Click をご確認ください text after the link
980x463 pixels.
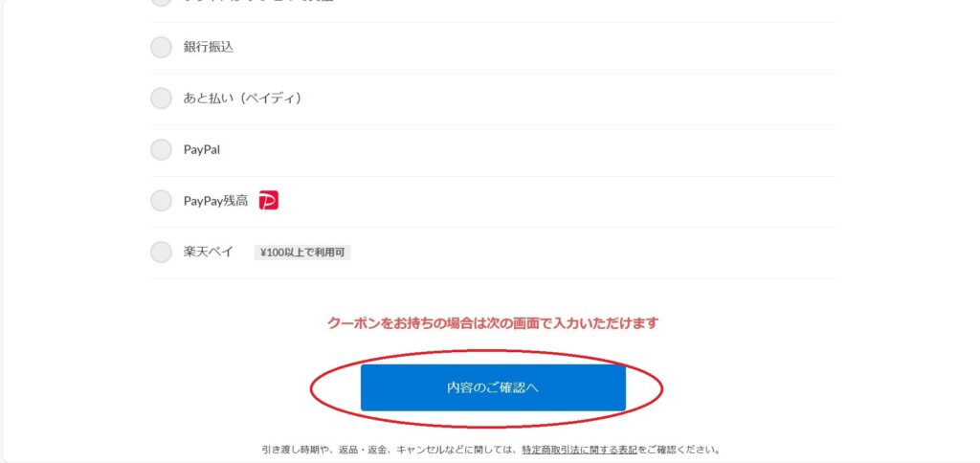(679, 450)
